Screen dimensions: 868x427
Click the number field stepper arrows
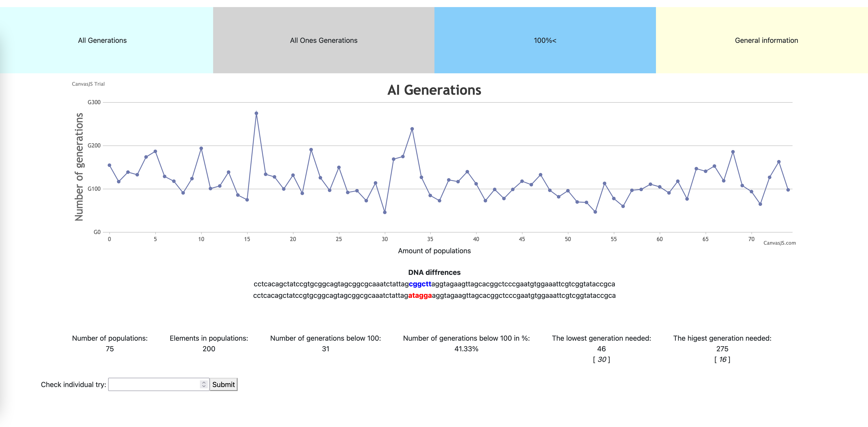[x=203, y=385]
